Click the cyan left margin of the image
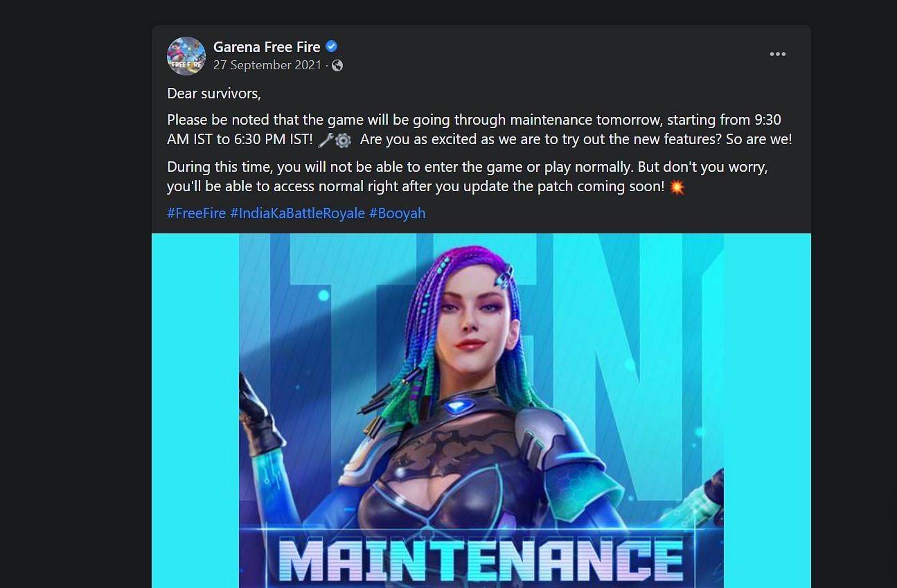Viewport: 897px width, 588px height. [x=195, y=411]
